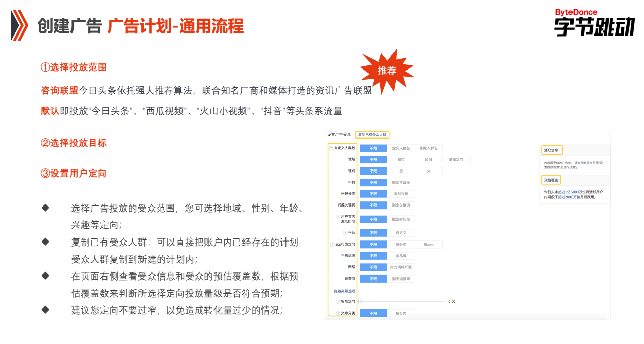Select 不限 in the 年龄 row
This screenshot has height=344, width=644.
coord(375,183)
